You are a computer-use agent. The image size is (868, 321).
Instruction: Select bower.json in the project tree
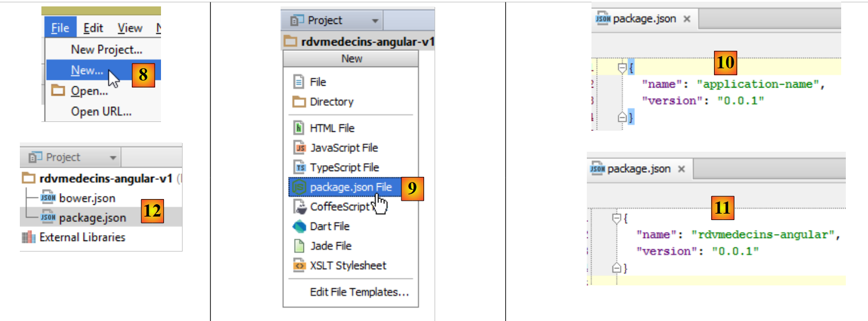(87, 198)
